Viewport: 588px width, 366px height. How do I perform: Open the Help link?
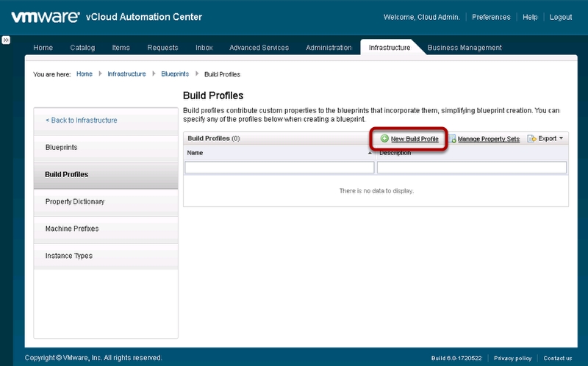[x=530, y=17]
